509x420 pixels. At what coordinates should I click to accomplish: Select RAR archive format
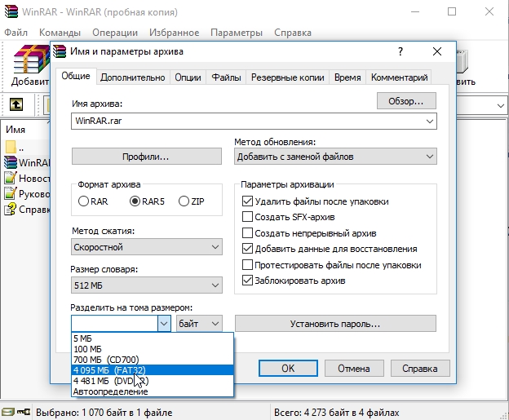(83, 201)
